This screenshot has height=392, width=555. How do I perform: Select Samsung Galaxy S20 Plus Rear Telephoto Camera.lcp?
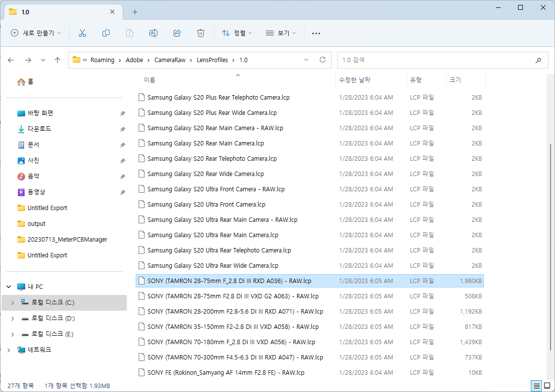pos(310,97)
